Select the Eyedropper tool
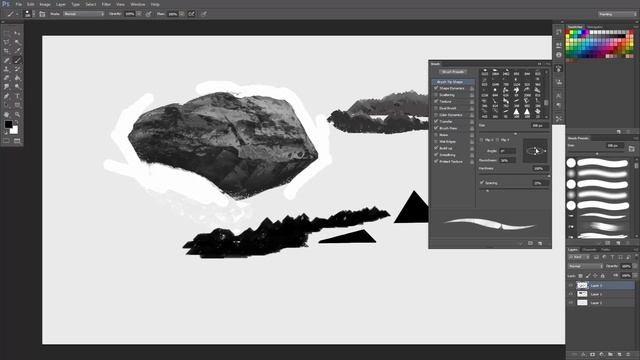The height and width of the screenshot is (360, 640). [x=17, y=51]
